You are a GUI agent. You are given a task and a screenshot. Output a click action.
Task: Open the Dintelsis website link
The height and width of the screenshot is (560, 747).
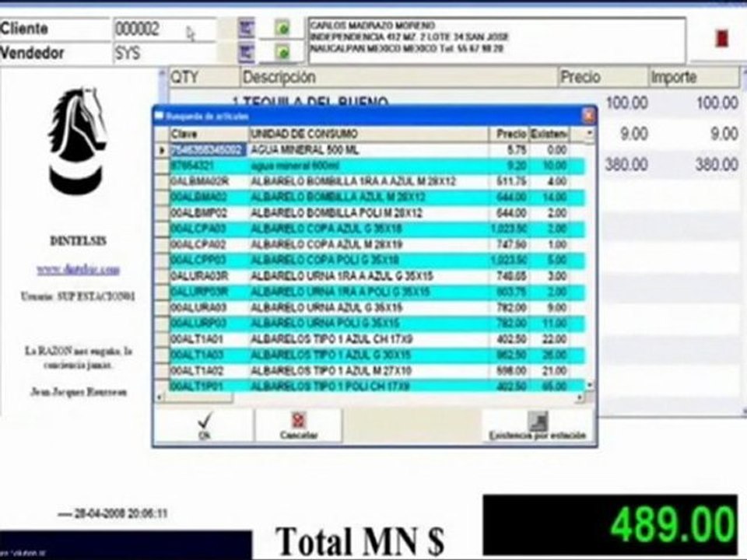click(x=79, y=270)
